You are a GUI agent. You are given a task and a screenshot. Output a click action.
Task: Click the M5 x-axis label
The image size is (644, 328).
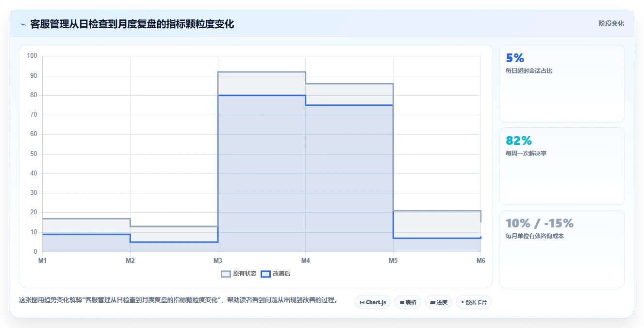pyautogui.click(x=393, y=261)
